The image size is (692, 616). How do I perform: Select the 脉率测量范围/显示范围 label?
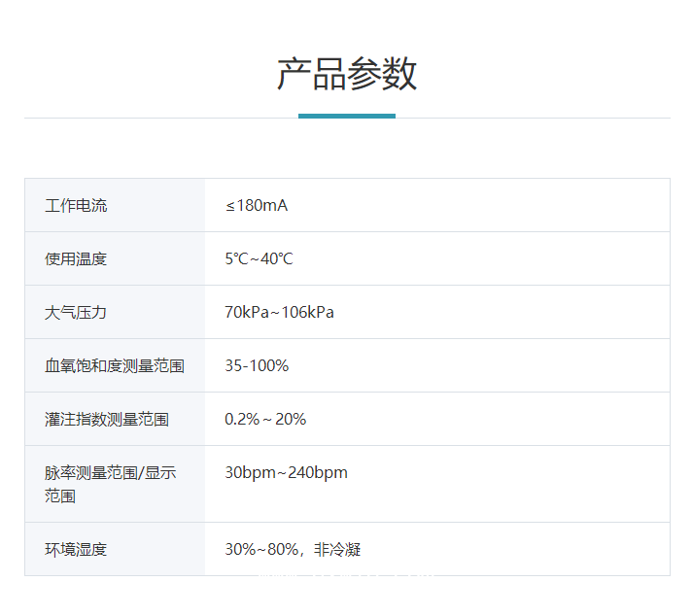click(110, 484)
